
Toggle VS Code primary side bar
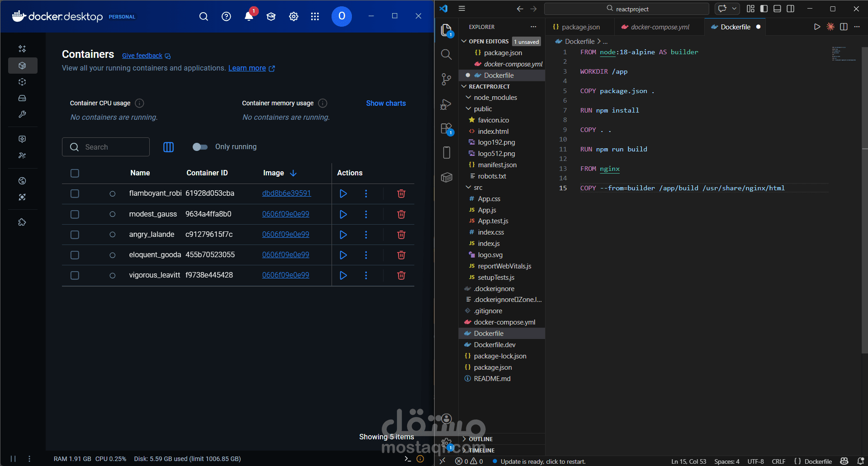(x=764, y=9)
